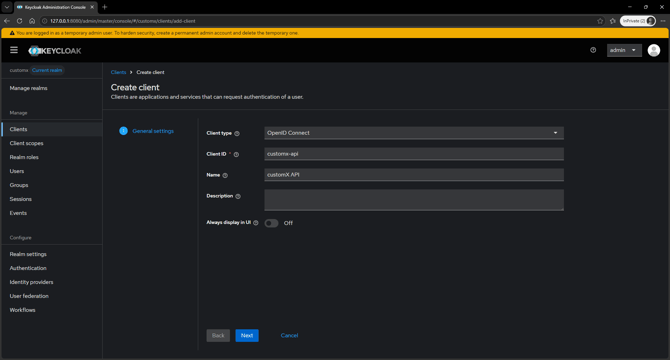Click into the Description text area

tap(414, 200)
